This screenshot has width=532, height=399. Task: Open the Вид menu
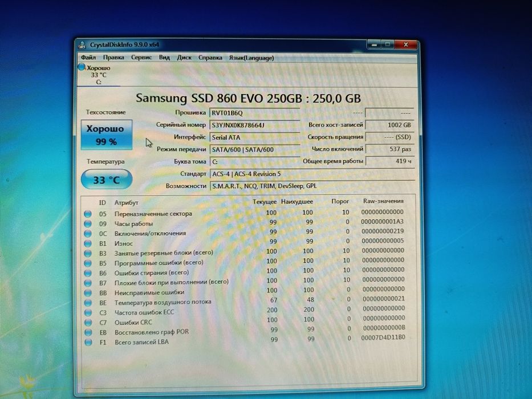tap(164, 58)
